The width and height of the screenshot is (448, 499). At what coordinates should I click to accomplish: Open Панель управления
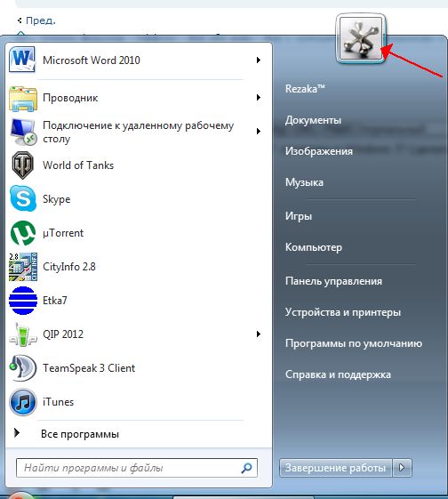(333, 281)
